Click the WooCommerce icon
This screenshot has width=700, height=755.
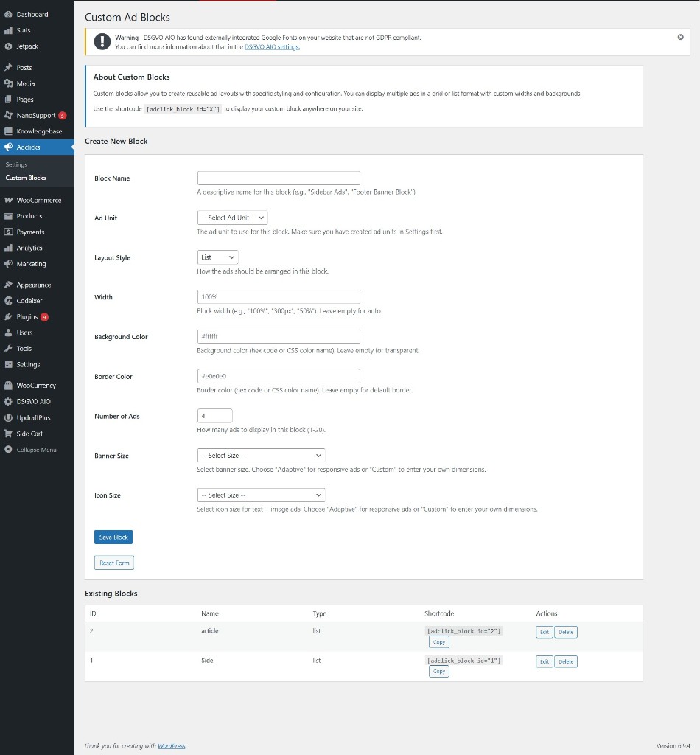pyautogui.click(x=8, y=200)
